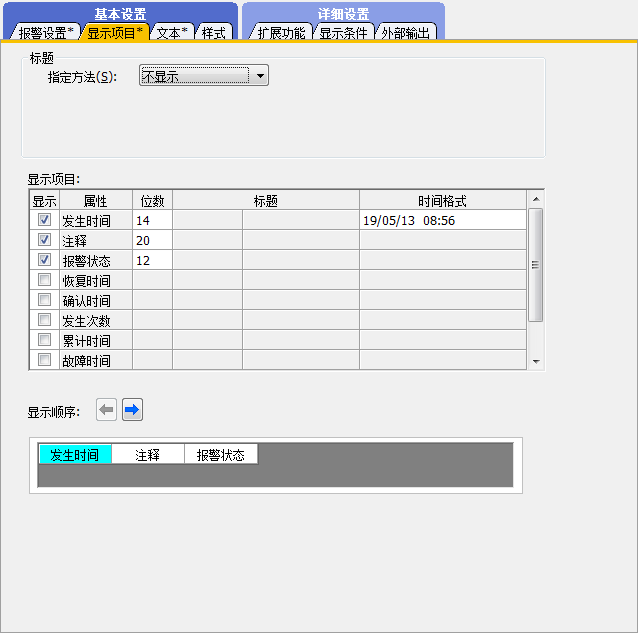Open the 文本 tab

pyautogui.click(x=171, y=32)
